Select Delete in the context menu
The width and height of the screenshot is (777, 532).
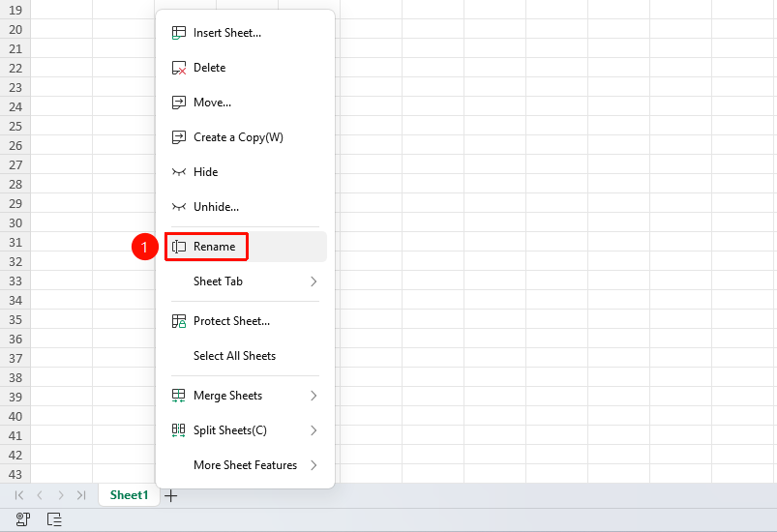point(245,68)
